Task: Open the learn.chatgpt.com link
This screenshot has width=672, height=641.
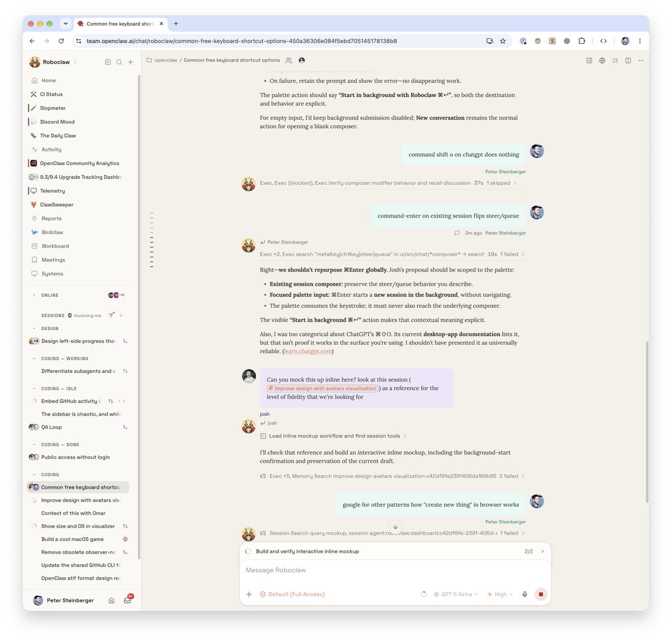Action: [308, 351]
